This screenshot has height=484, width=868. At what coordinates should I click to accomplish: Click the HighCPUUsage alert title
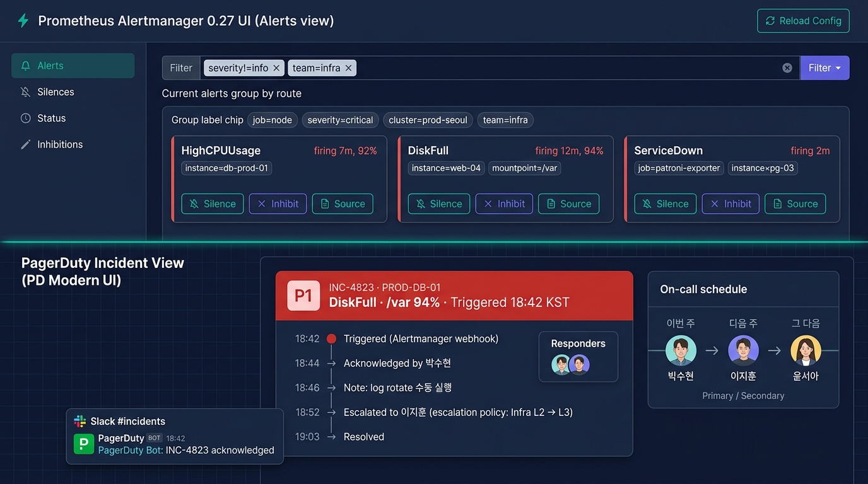(x=221, y=151)
